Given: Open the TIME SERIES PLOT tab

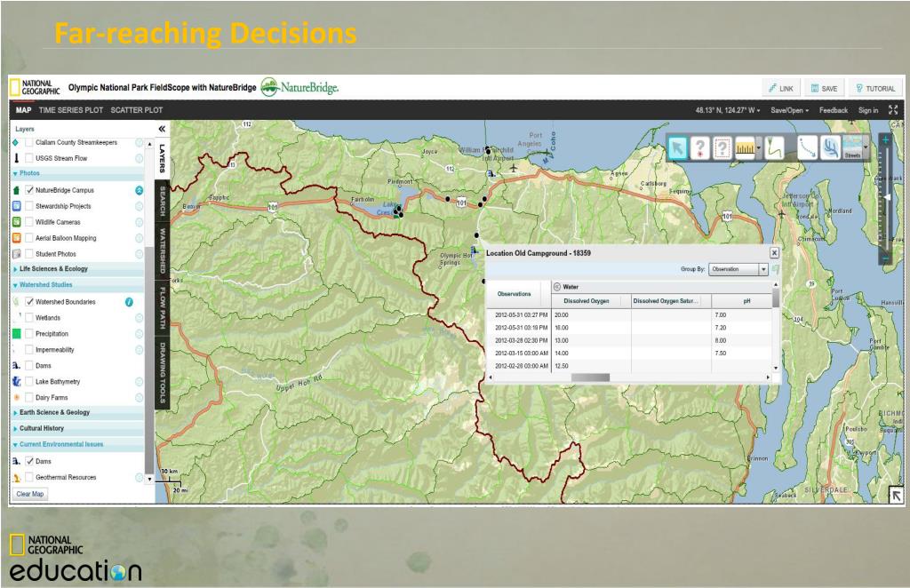Looking at the screenshot, I should (71, 110).
